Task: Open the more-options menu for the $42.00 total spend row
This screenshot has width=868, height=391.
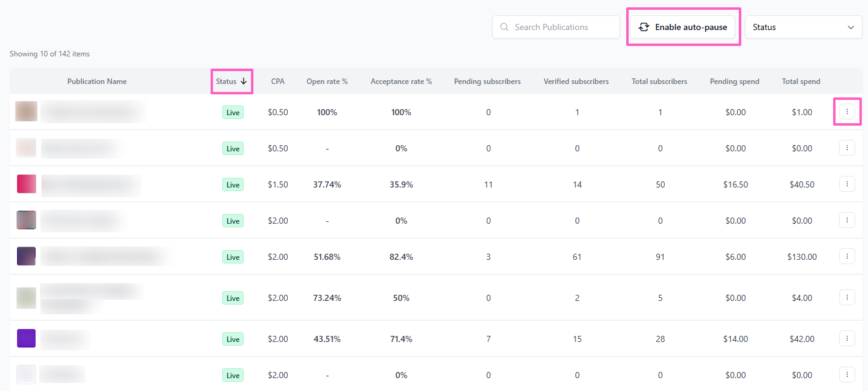Action: (x=847, y=338)
